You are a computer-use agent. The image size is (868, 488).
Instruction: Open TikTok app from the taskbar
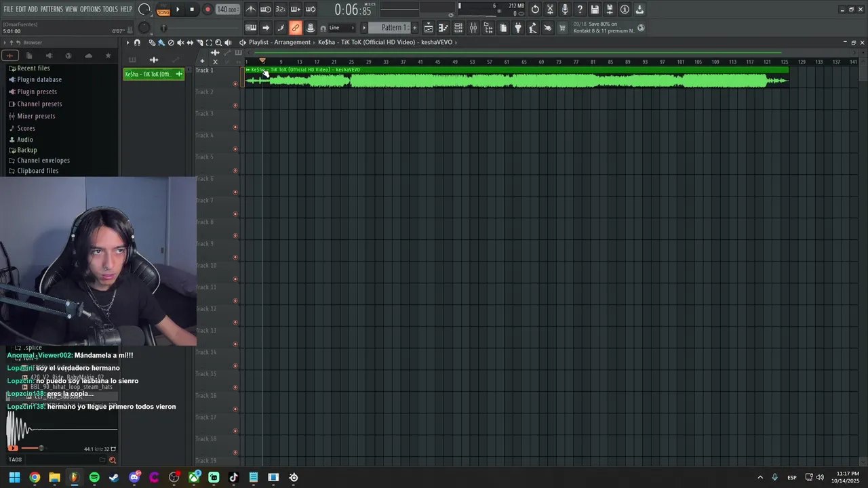click(x=234, y=477)
